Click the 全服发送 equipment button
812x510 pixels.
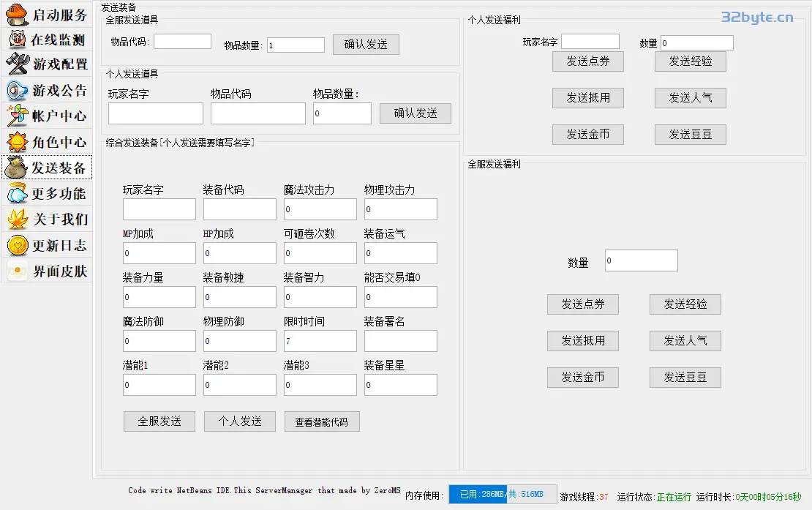(159, 421)
